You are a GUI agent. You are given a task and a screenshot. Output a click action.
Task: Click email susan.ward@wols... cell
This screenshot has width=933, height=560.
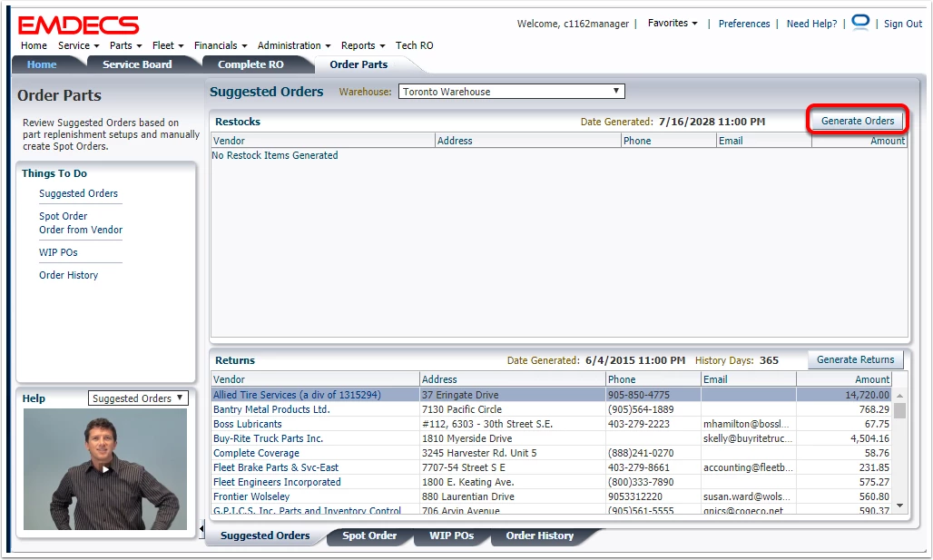tap(747, 496)
